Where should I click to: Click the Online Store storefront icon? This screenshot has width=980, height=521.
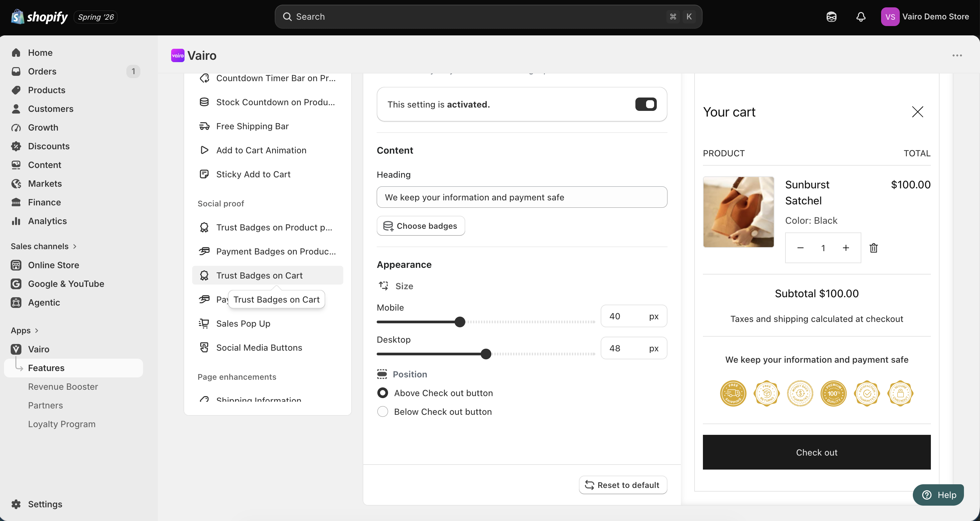(x=16, y=265)
